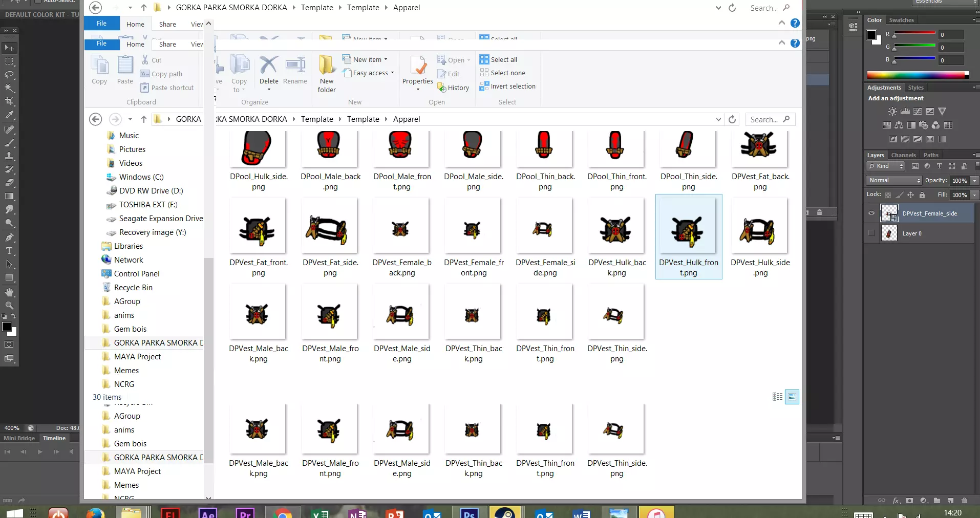Hide the DPVest_Female_side layer

871,213
